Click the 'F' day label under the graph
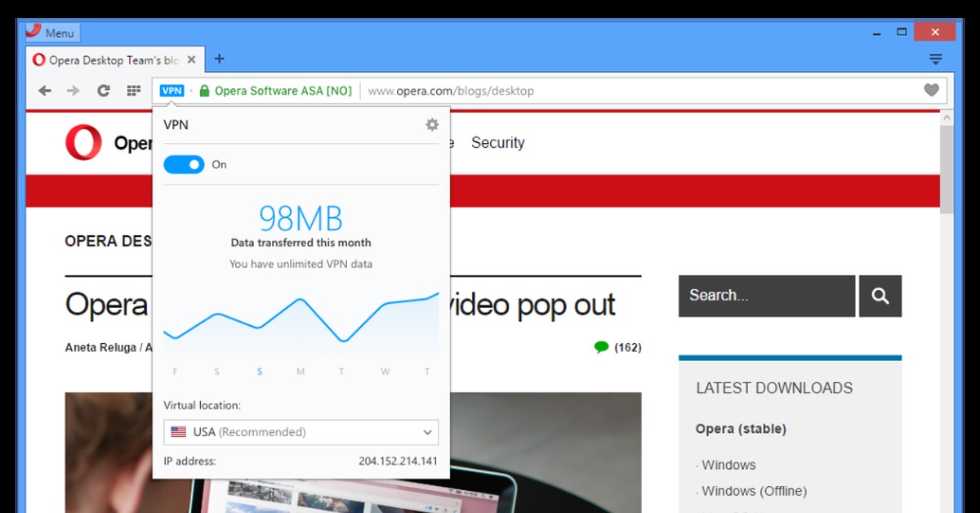This screenshot has height=513, width=980. coord(175,372)
